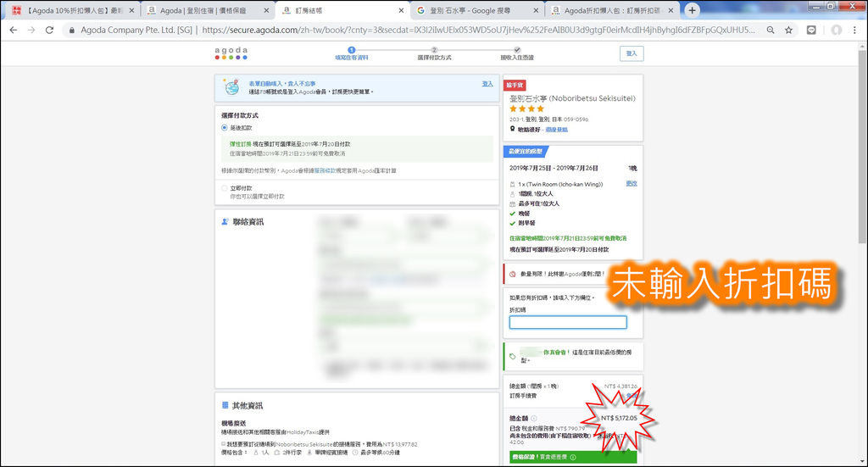Close the first Agoda 10%折扣 tab

[x=131, y=10]
